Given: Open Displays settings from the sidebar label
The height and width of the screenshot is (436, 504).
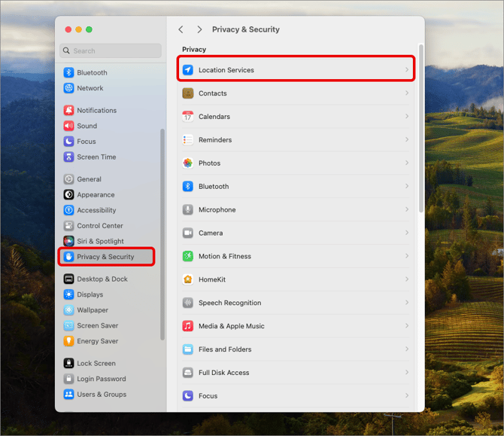Looking at the screenshot, I should click(90, 294).
